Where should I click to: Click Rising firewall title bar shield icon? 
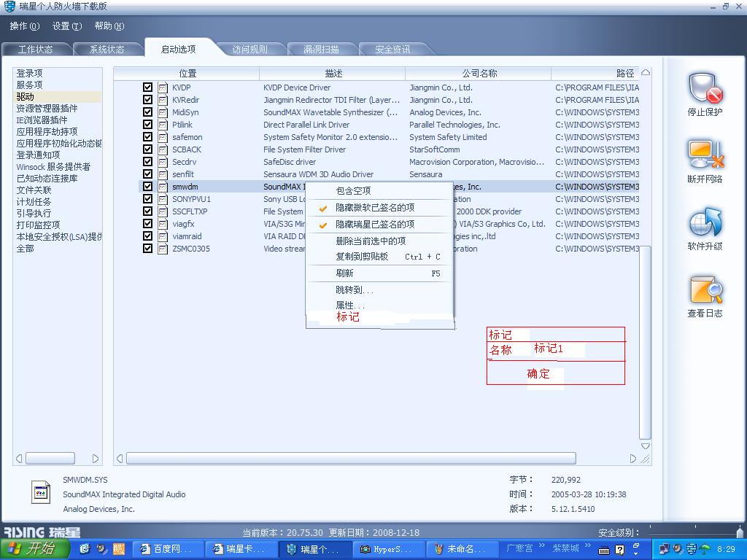[9, 6]
